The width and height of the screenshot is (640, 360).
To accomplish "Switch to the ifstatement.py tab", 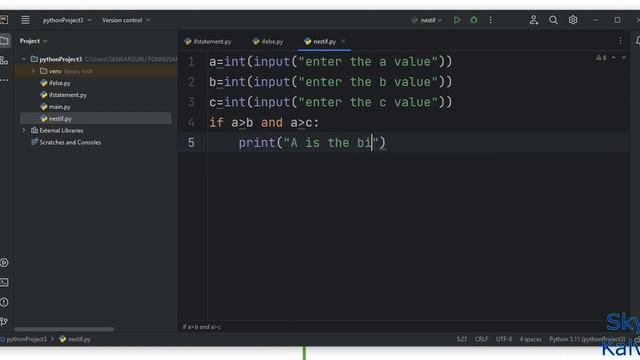I will [208, 41].
